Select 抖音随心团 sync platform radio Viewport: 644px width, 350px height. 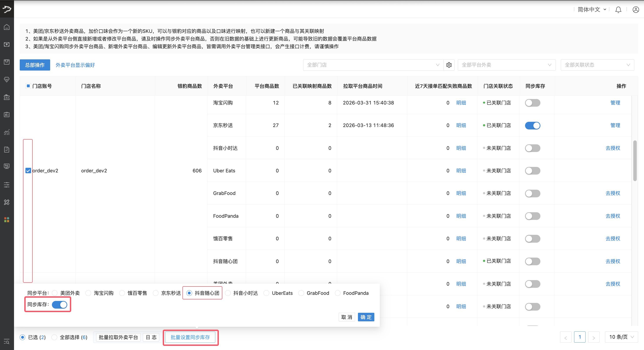tap(189, 293)
